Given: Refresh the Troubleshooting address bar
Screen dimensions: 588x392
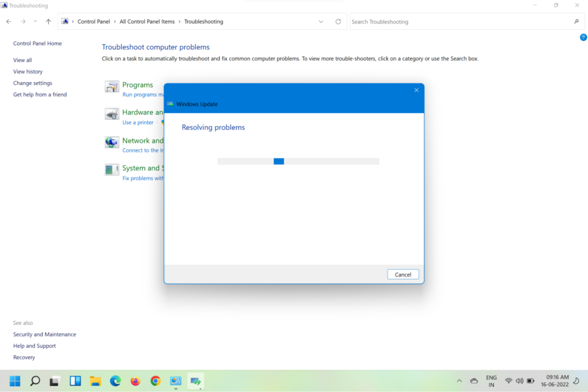Looking at the screenshot, I should click(x=338, y=22).
